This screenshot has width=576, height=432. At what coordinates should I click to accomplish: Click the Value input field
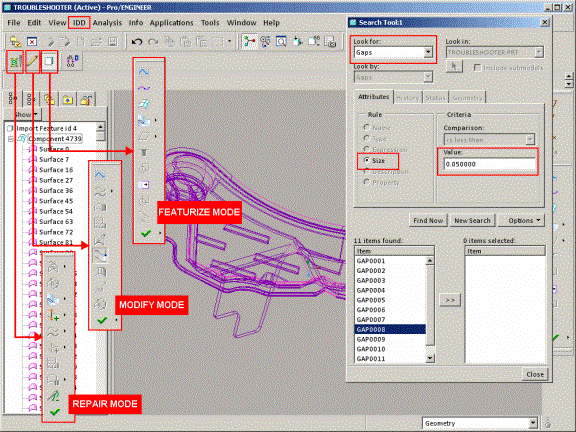click(489, 164)
